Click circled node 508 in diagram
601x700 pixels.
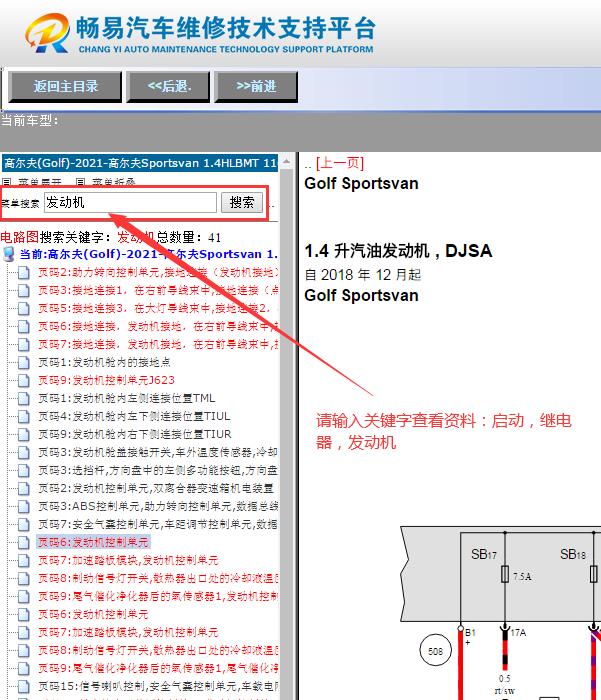(435, 651)
